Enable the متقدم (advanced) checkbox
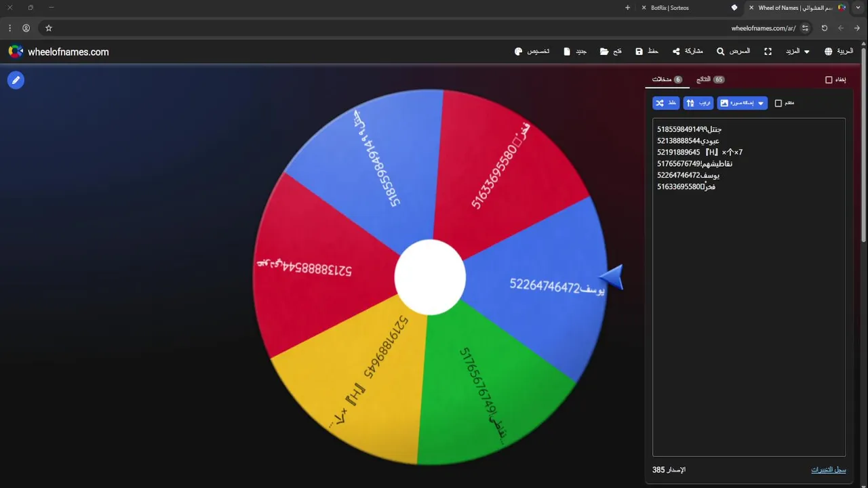This screenshot has height=488, width=868. 778,103
